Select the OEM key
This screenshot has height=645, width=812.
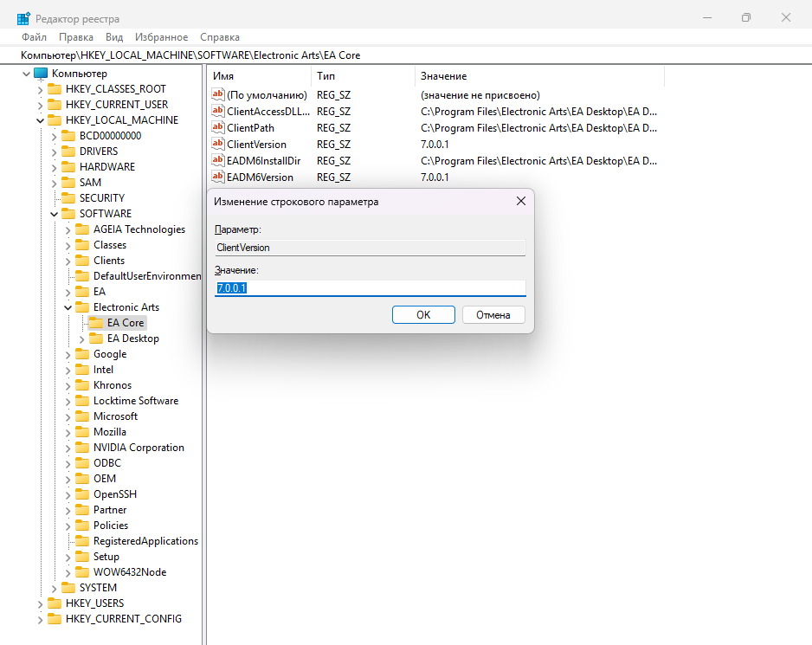[x=105, y=479]
